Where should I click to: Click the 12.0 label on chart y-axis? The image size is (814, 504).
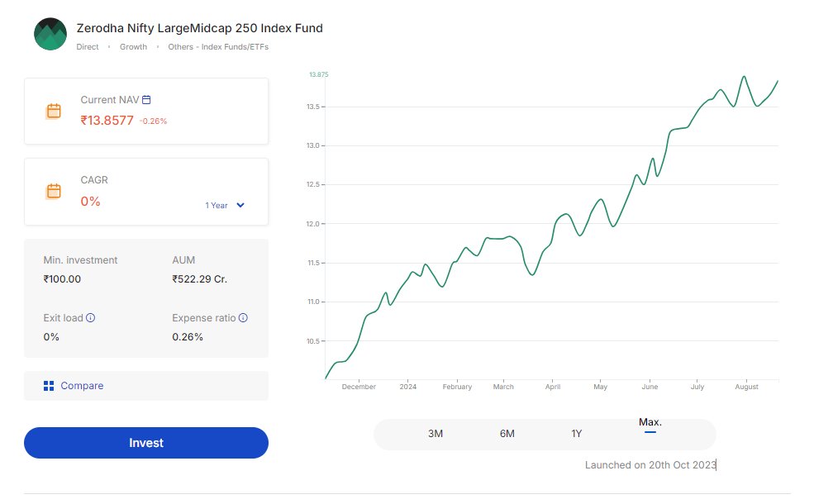tap(312, 224)
